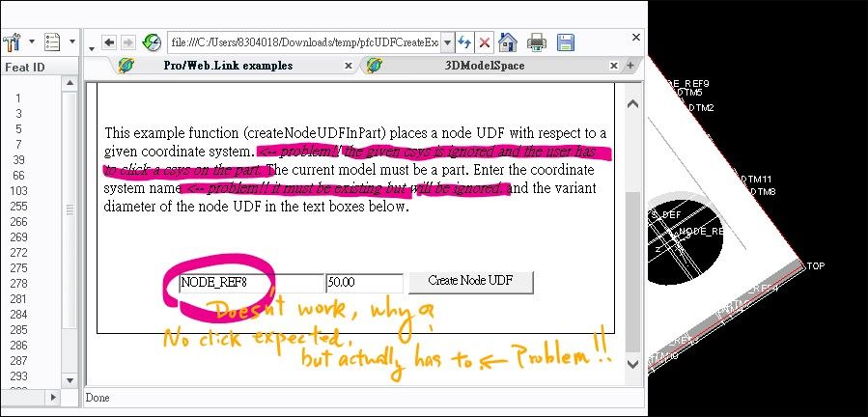Go forward in the embedded browser

pyautogui.click(x=127, y=42)
